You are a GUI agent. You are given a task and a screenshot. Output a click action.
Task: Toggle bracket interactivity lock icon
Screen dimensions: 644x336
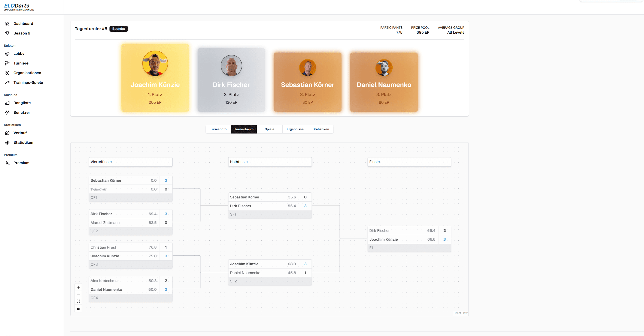point(78,309)
